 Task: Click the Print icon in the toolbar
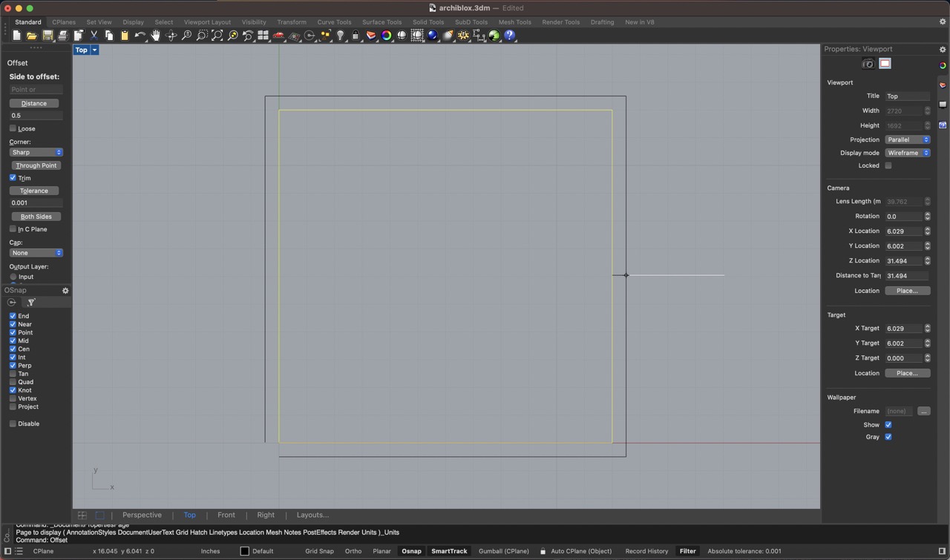pyautogui.click(x=63, y=36)
